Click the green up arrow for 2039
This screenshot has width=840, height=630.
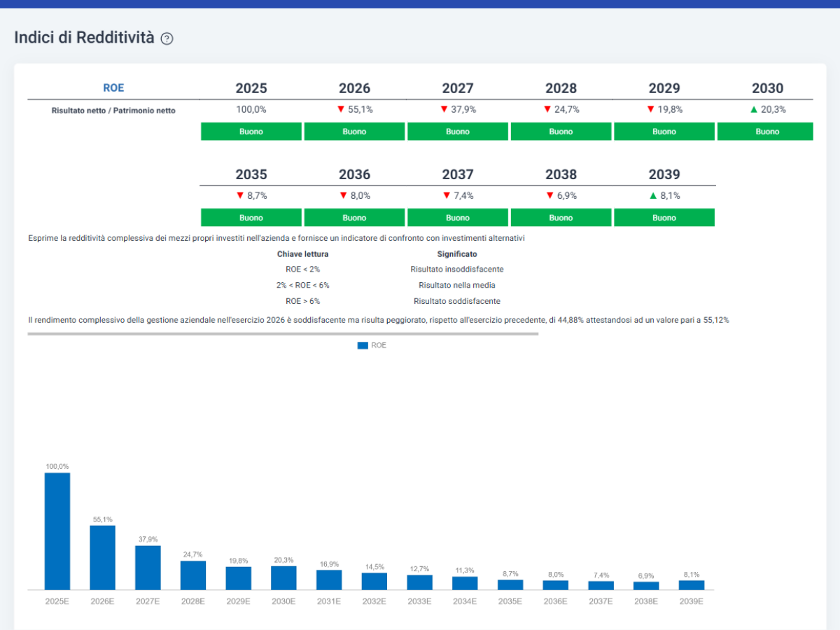coord(653,195)
